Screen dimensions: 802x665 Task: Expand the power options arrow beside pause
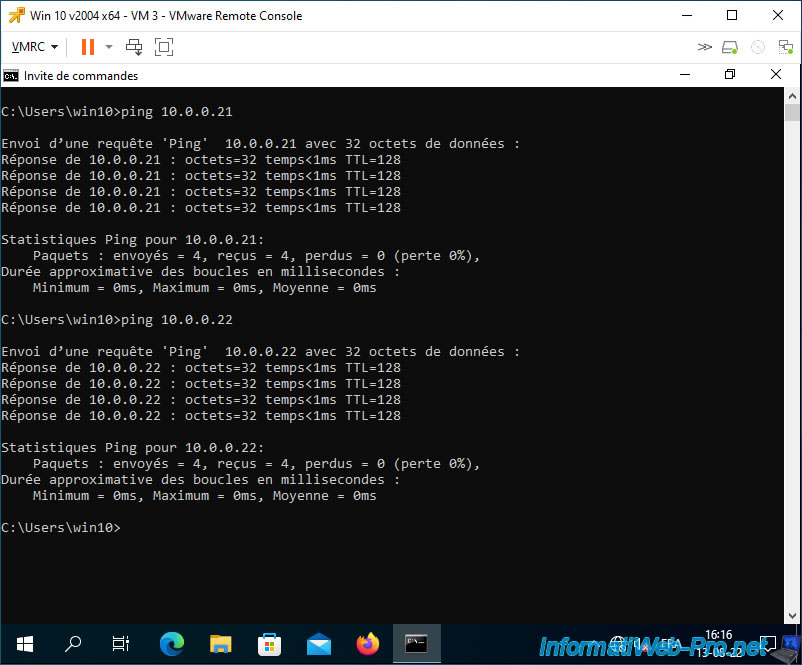coord(108,47)
